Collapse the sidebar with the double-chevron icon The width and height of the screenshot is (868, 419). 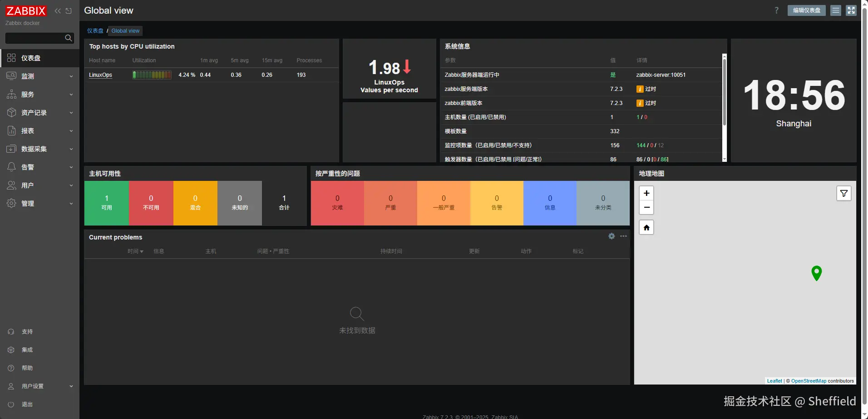[x=58, y=11]
